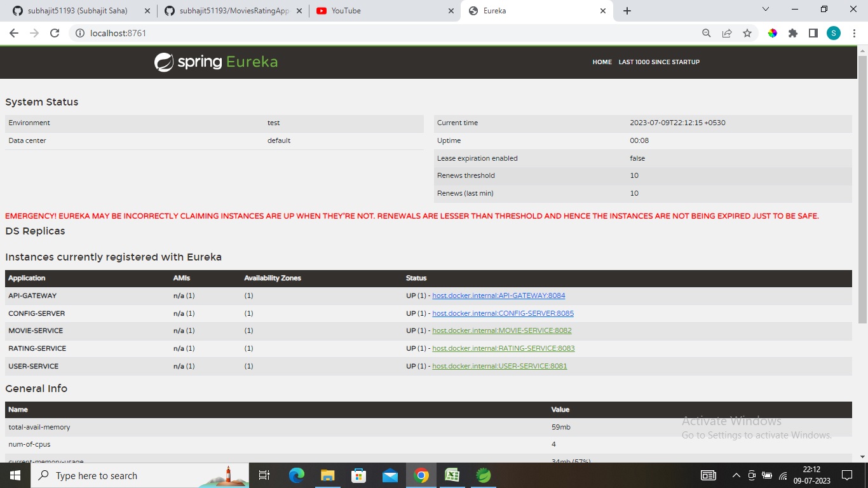Click the scrollbar down arrow

pos(862,457)
